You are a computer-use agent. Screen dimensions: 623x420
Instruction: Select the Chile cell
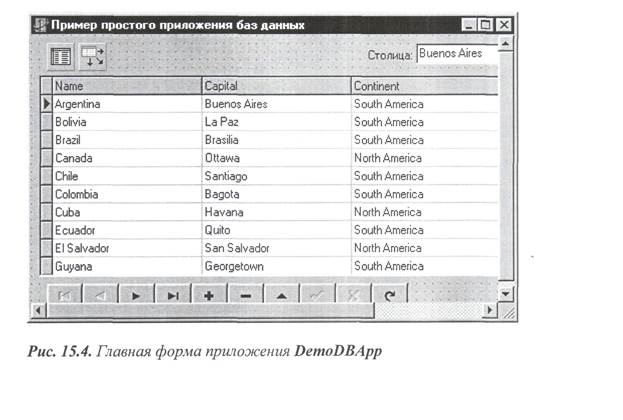127,176
